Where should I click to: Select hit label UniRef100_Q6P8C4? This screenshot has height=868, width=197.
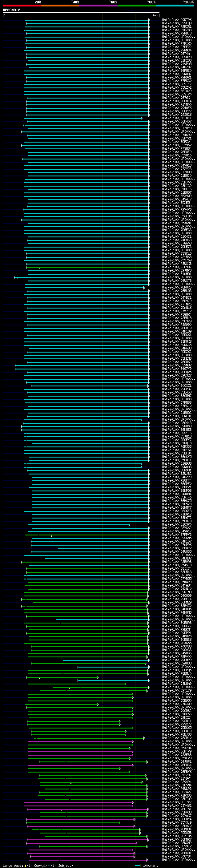177,765
